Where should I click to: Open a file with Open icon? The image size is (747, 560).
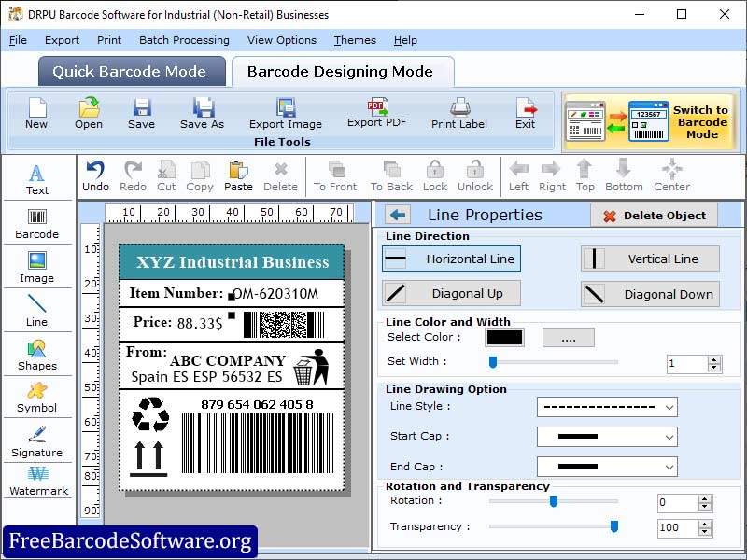coord(89,113)
